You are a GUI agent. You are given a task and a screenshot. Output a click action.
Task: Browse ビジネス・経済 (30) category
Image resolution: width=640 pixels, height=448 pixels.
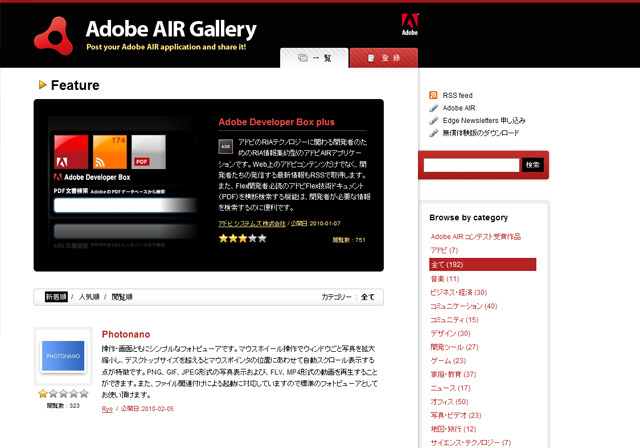point(459,292)
